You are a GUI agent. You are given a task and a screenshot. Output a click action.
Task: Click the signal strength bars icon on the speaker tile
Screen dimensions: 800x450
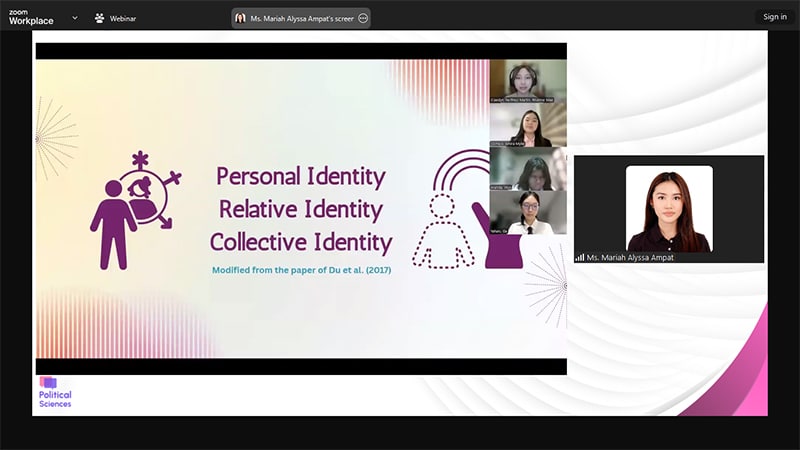pyautogui.click(x=580, y=258)
